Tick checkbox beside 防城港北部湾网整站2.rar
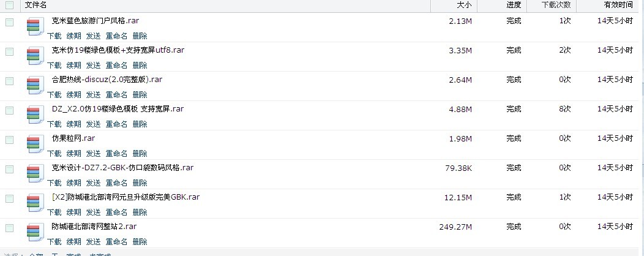Viewport: 644px width, 256px height. pyautogui.click(x=9, y=228)
